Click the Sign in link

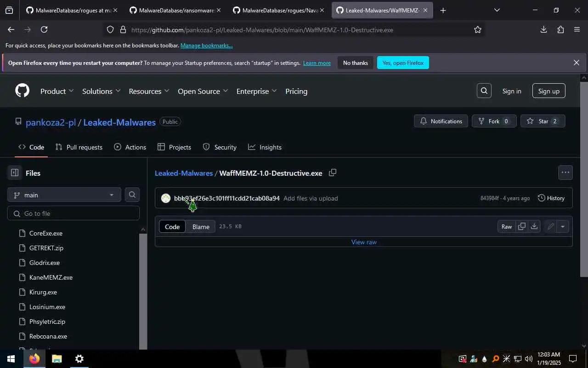pyautogui.click(x=512, y=91)
